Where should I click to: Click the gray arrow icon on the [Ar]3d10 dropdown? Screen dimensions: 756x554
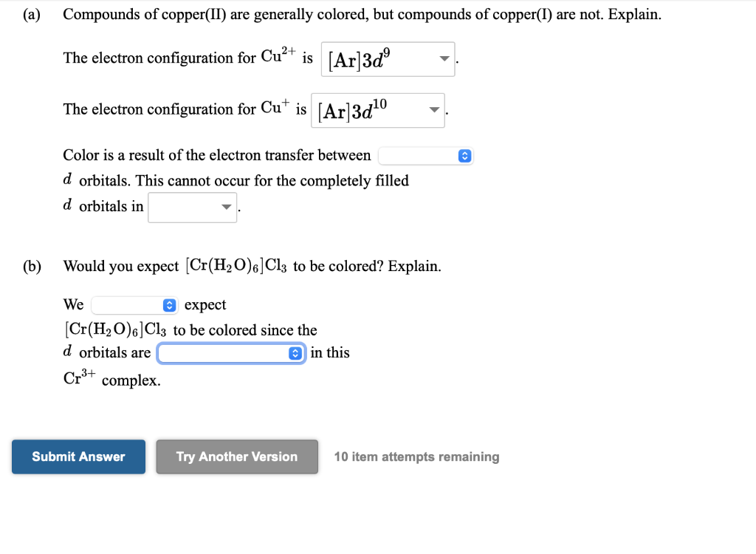coord(434,110)
